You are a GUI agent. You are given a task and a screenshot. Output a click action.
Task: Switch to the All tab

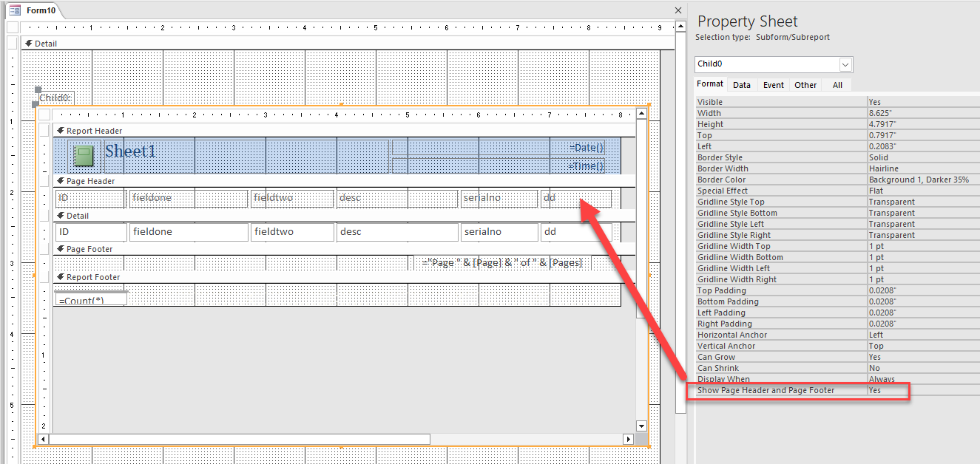point(837,85)
